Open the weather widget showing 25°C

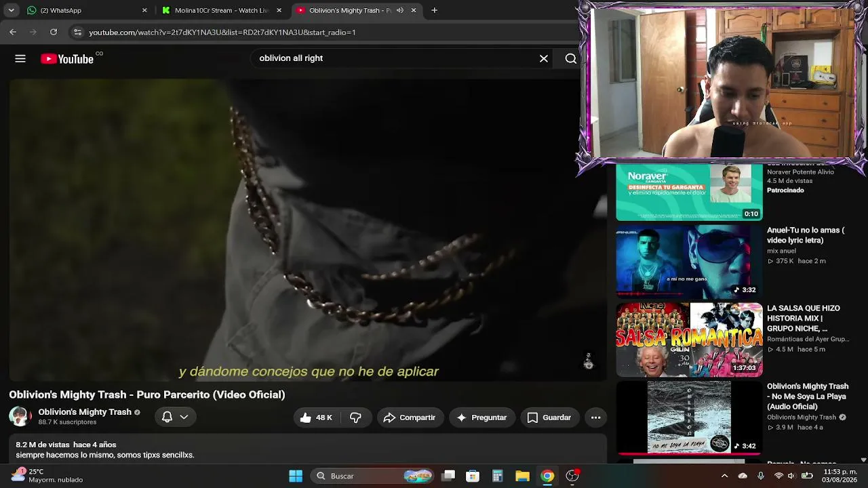click(x=47, y=476)
